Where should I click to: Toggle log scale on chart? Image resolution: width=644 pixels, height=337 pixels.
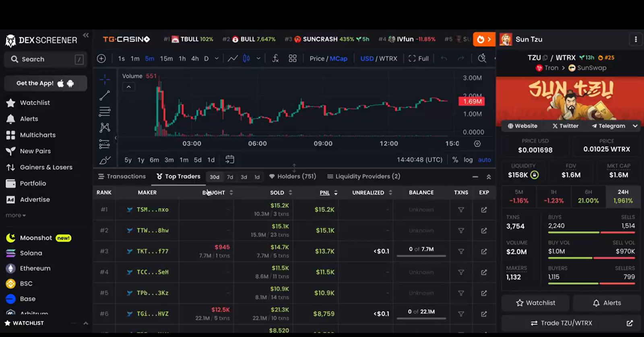coord(468,159)
